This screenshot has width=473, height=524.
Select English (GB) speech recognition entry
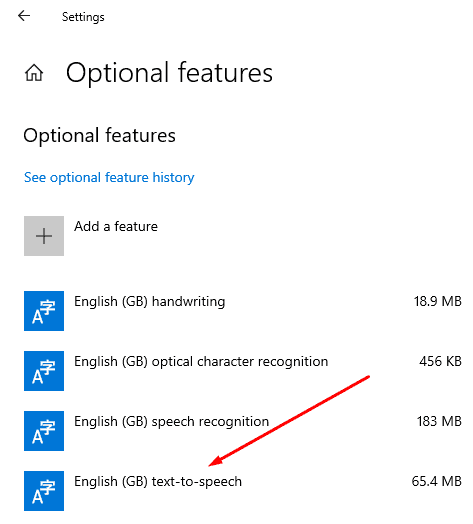tap(171, 422)
